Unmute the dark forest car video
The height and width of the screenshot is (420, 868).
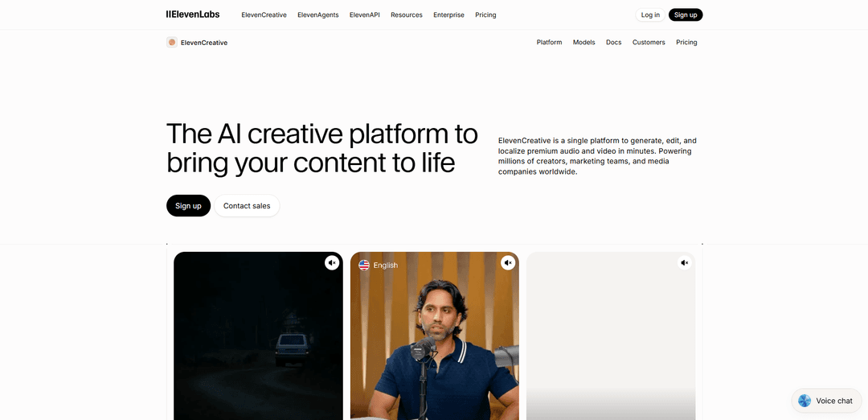pyautogui.click(x=332, y=263)
